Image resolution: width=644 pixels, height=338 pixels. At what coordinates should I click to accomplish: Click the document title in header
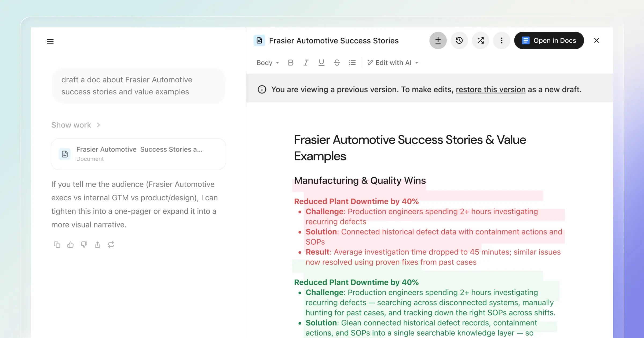(x=334, y=41)
